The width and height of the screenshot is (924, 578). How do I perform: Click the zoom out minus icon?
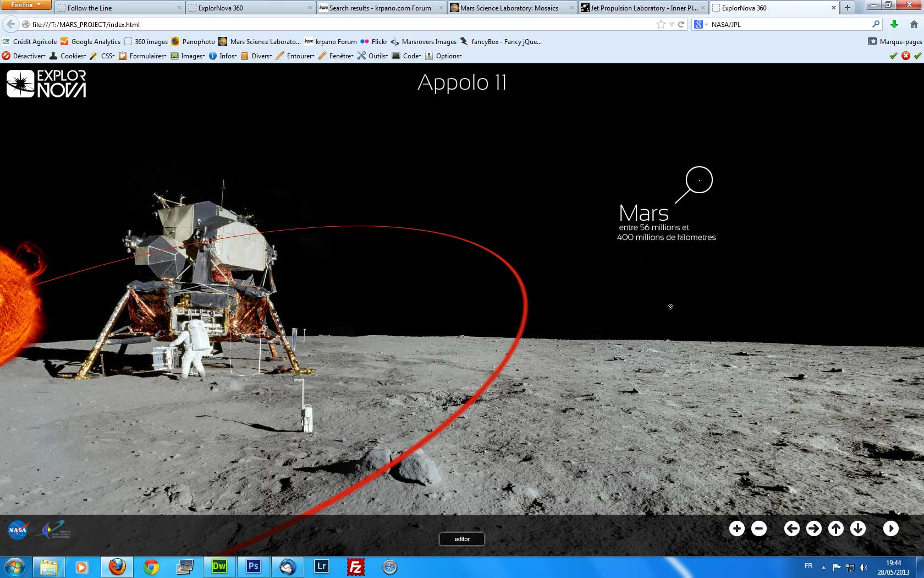pos(759,528)
